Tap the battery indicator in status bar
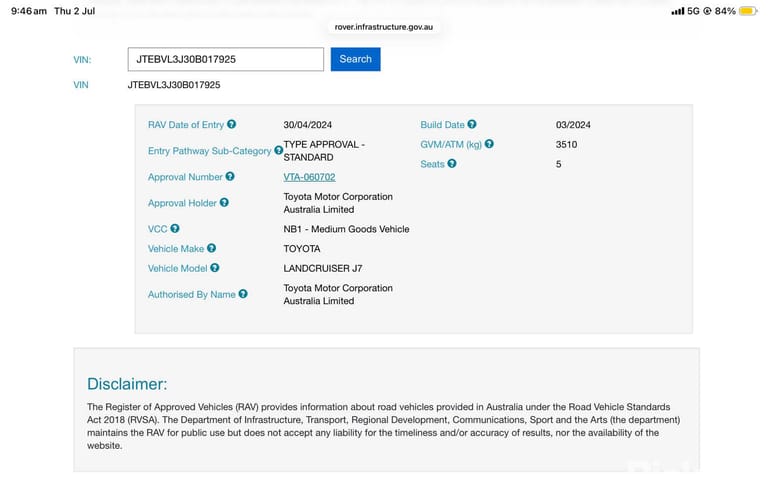 [x=748, y=11]
